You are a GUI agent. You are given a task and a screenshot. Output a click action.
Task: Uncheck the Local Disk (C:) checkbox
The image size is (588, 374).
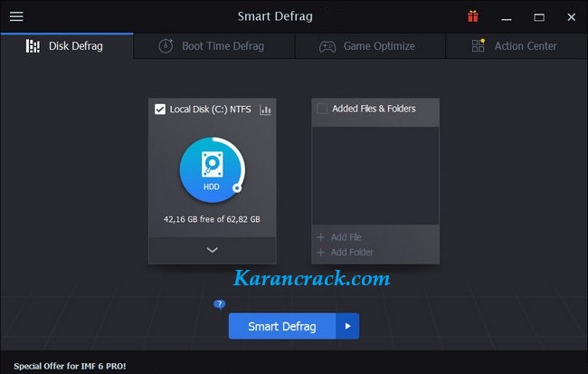pos(160,110)
